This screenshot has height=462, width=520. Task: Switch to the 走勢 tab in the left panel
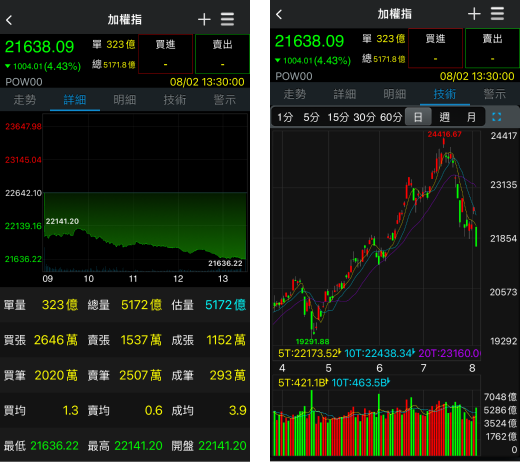click(25, 100)
